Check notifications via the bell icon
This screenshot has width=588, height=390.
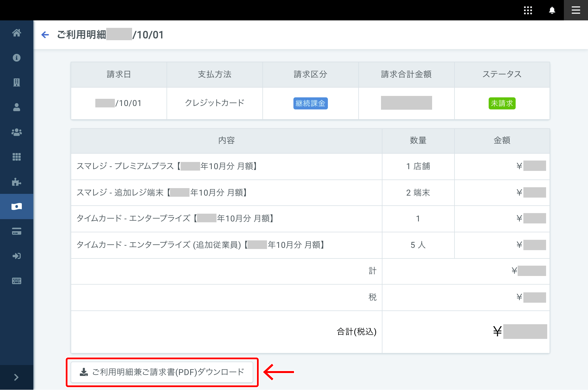[x=552, y=10]
